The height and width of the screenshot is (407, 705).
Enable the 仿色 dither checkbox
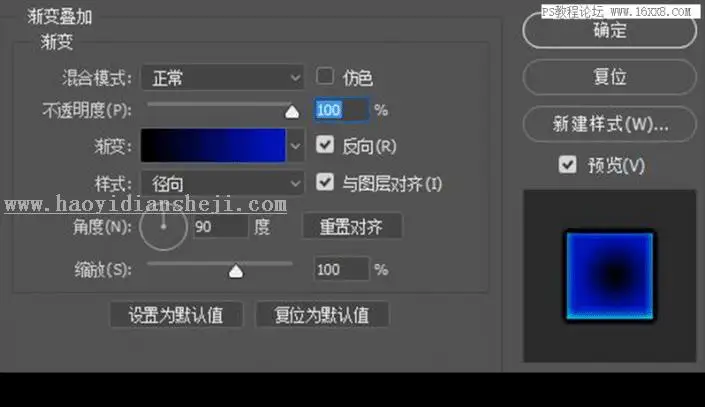coord(325,76)
